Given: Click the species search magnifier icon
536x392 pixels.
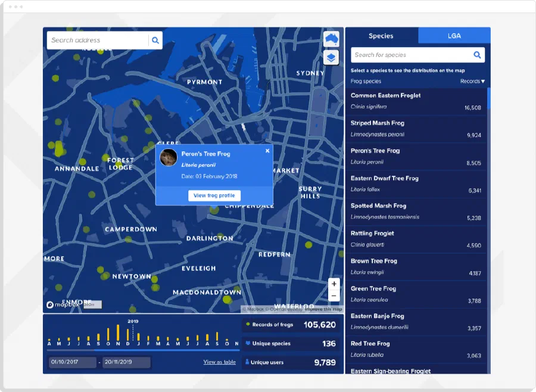Looking at the screenshot, I should pyautogui.click(x=477, y=55).
